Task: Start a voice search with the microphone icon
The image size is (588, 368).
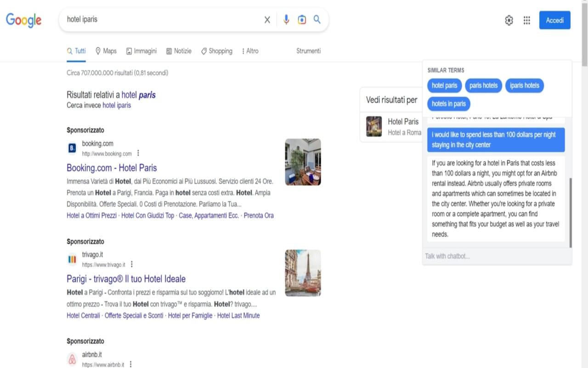Action: [286, 19]
